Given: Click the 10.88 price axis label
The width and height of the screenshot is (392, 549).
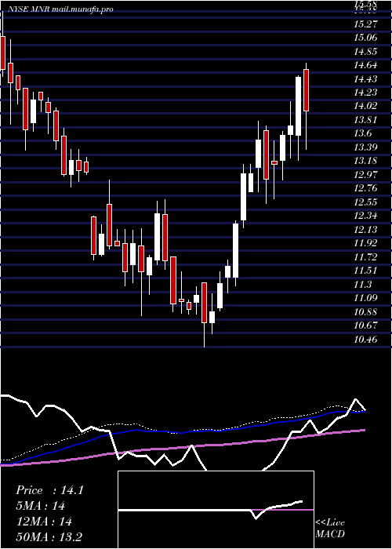Looking at the screenshot, I should [366, 312].
